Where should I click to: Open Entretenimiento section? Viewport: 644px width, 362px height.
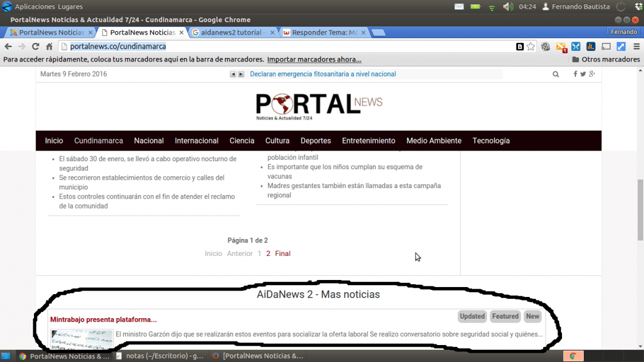[x=369, y=141]
